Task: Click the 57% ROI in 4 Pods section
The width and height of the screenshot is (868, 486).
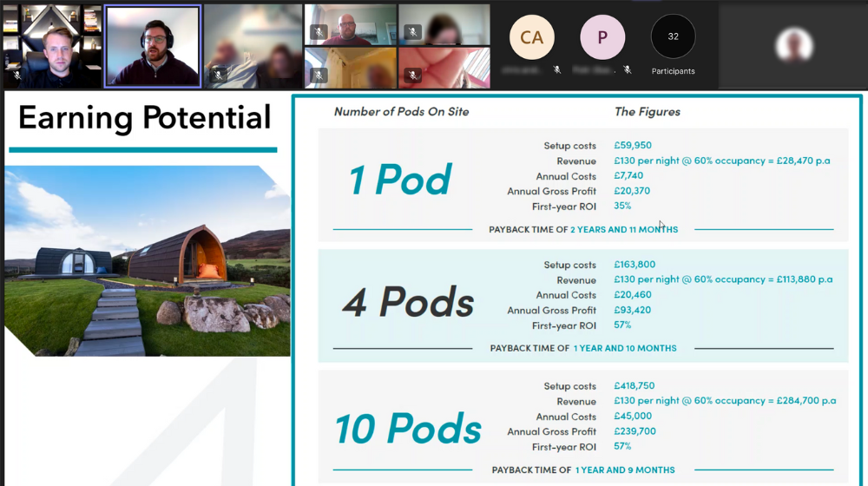Action: pos(622,325)
